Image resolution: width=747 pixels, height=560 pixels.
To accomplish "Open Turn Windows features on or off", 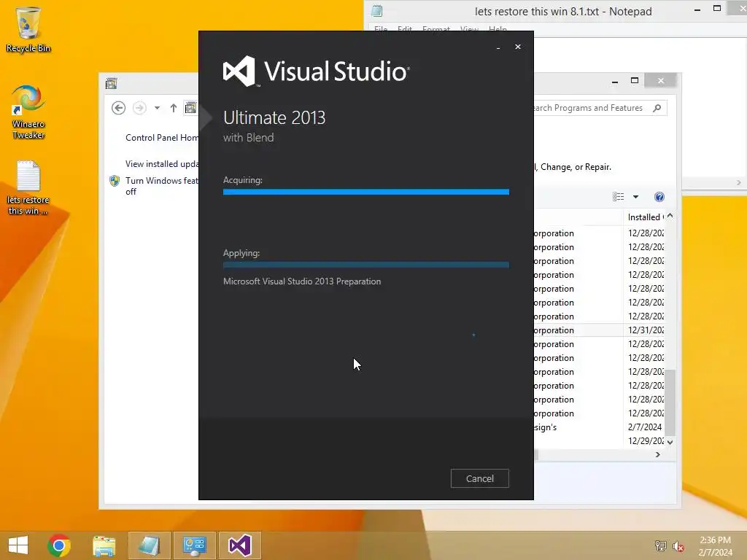I will tap(161, 186).
